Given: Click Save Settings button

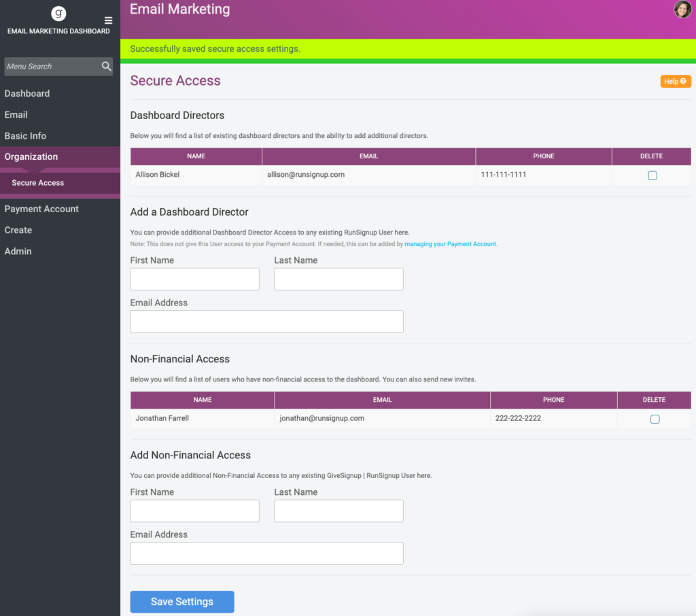Looking at the screenshot, I should pos(182,602).
